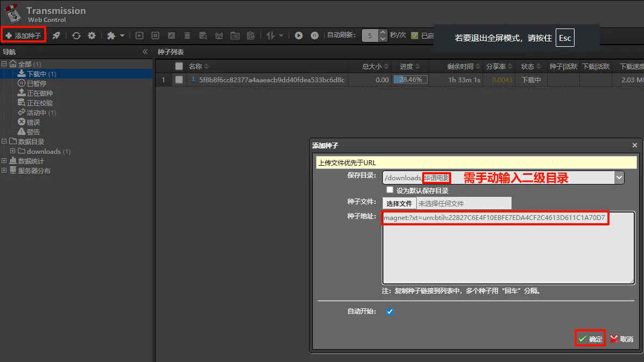Select 正在做种 in the navigation tree

(x=40, y=93)
